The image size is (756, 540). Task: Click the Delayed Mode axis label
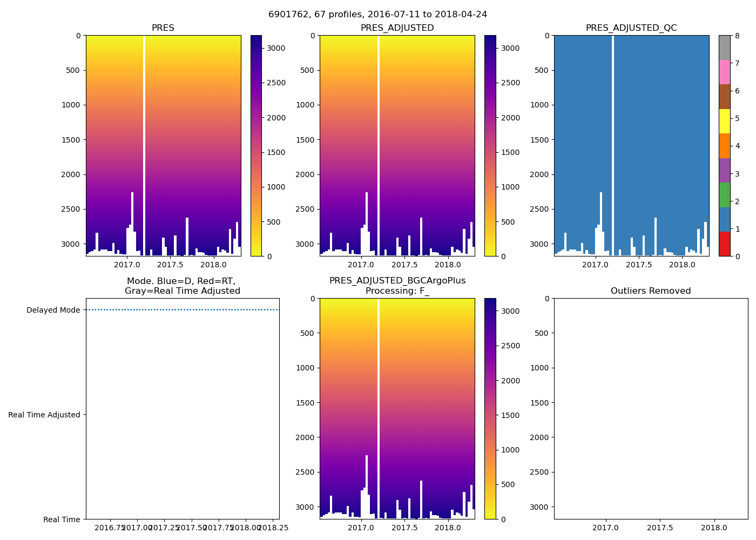(x=53, y=310)
